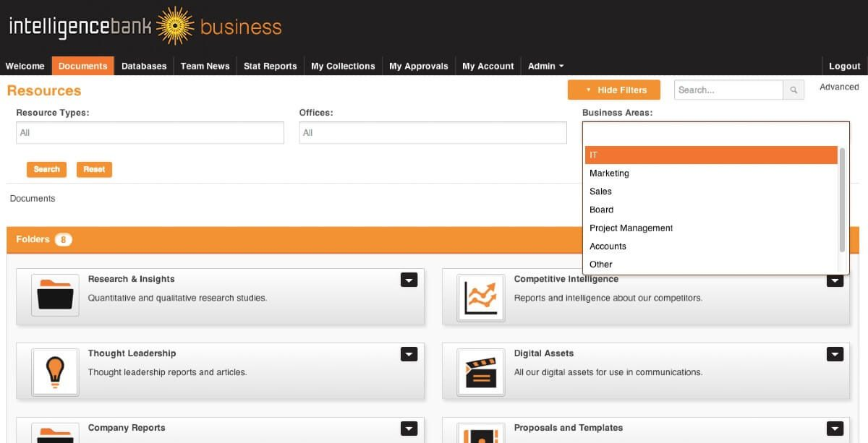Expand Research & Insights options arrow
Image resolution: width=868 pixels, height=443 pixels.
pos(409,280)
